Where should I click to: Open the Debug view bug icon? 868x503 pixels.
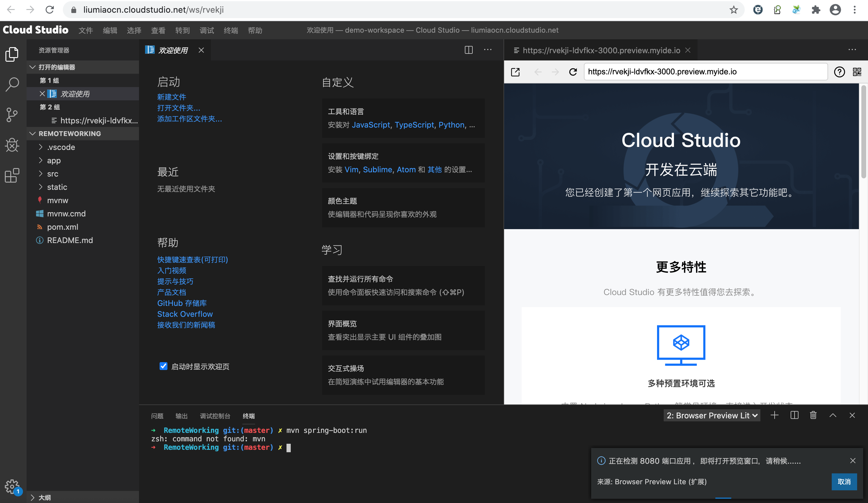click(x=12, y=145)
